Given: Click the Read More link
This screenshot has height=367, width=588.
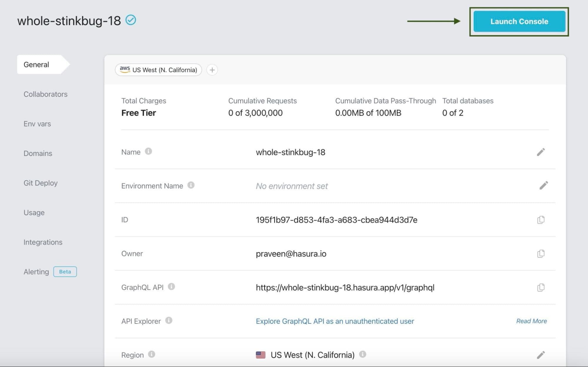Looking at the screenshot, I should point(531,321).
